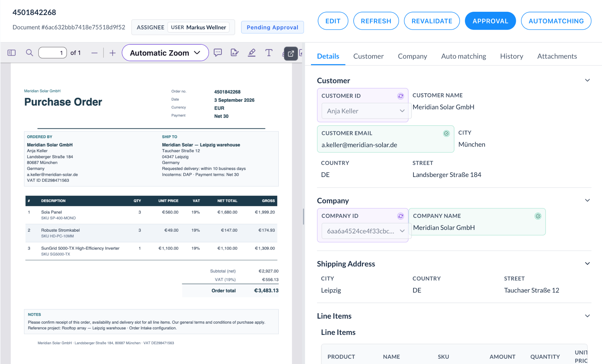The image size is (602, 364).
Task: Click the panel divider drag handle
Action: click(303, 217)
